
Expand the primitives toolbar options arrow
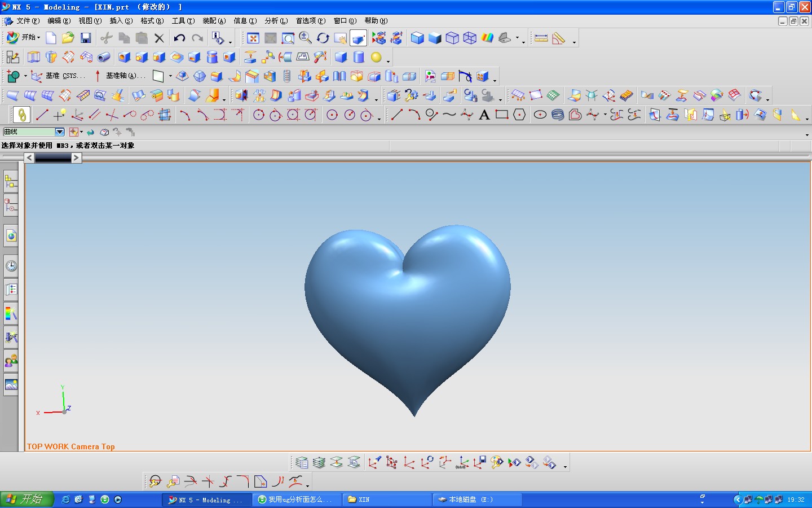coord(388,61)
